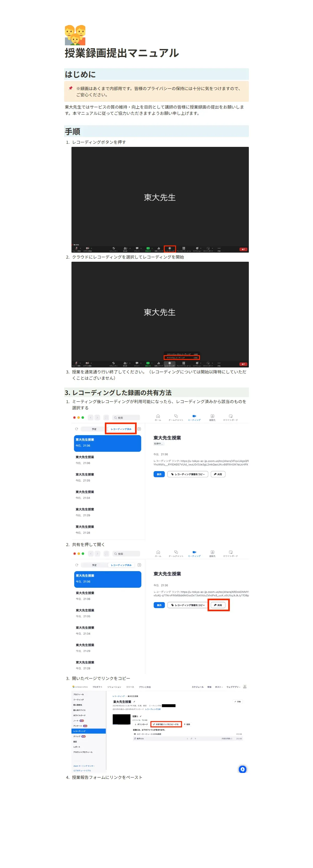Select the 21:35 recording in 処理中 Zoom image

tap(107, 477)
